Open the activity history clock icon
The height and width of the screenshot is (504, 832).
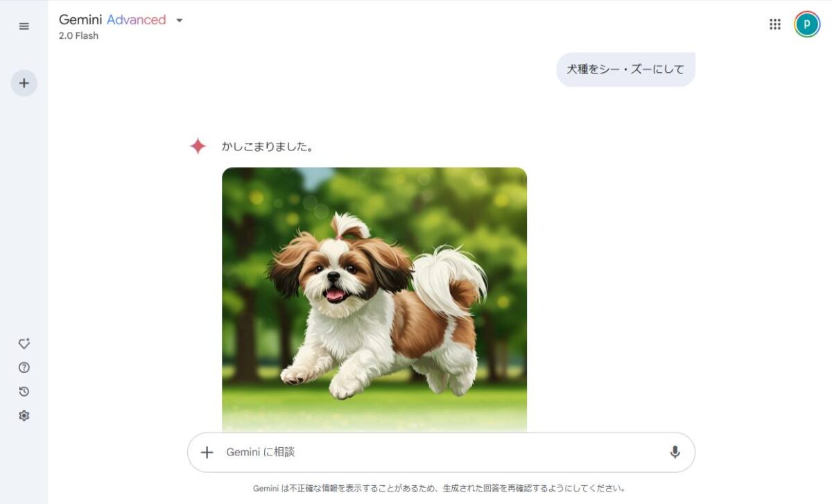24,392
